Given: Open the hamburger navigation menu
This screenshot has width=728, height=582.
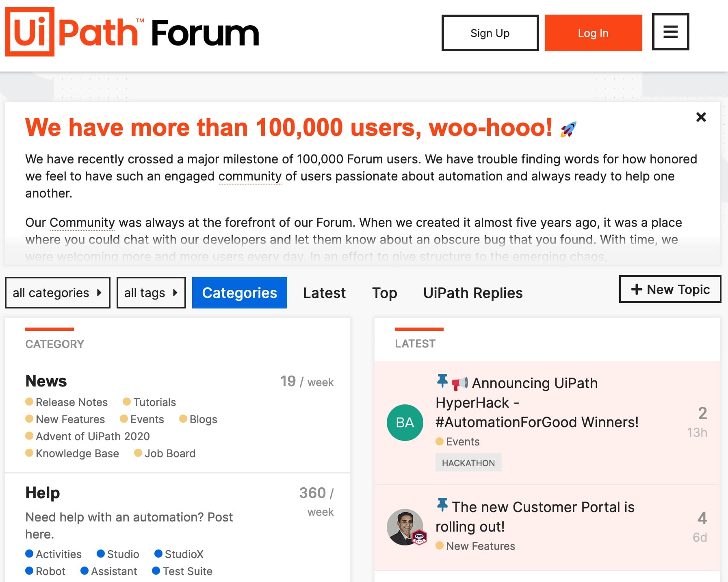Looking at the screenshot, I should [x=670, y=32].
